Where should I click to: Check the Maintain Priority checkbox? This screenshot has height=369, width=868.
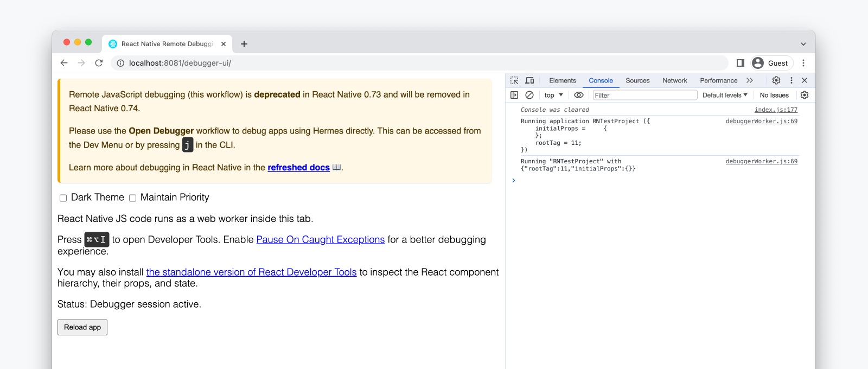click(x=132, y=198)
